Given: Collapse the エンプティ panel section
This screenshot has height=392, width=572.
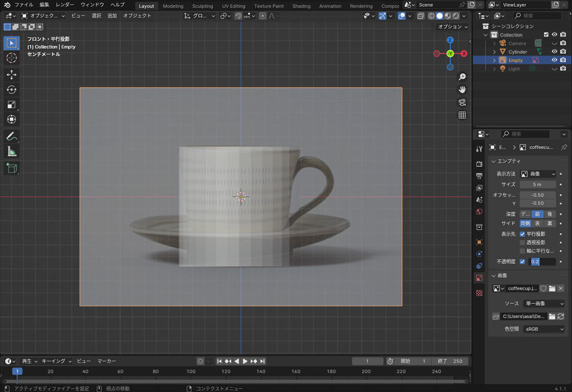Looking at the screenshot, I should point(494,161).
